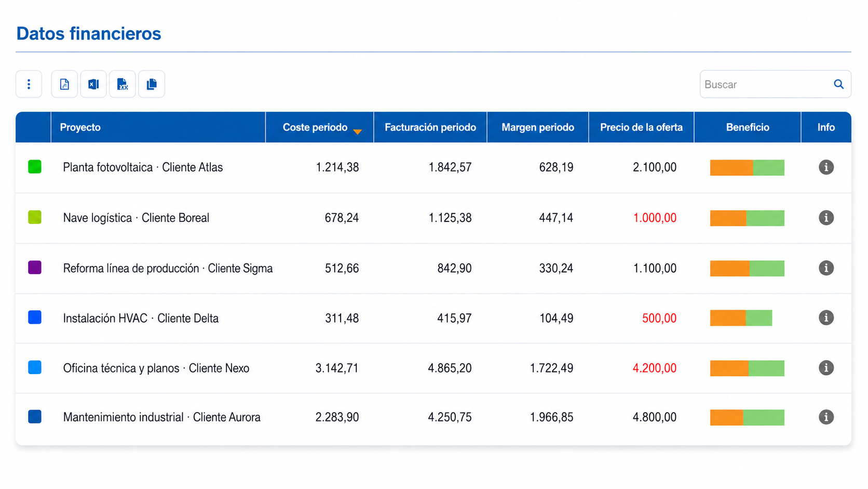
Task: Click the billing value 1.125,38
Action: click(450, 218)
